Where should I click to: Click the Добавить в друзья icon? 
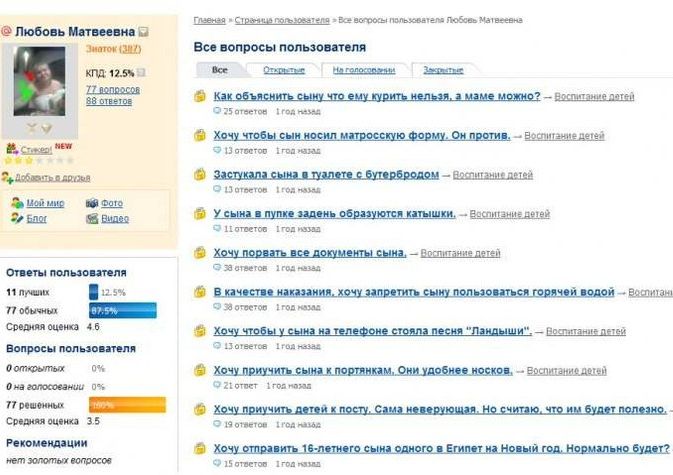[x=7, y=177]
